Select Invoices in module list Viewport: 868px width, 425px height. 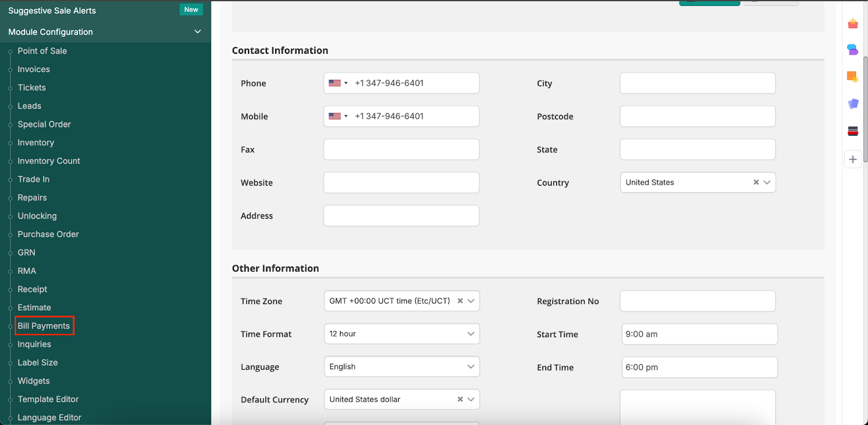[x=34, y=69]
